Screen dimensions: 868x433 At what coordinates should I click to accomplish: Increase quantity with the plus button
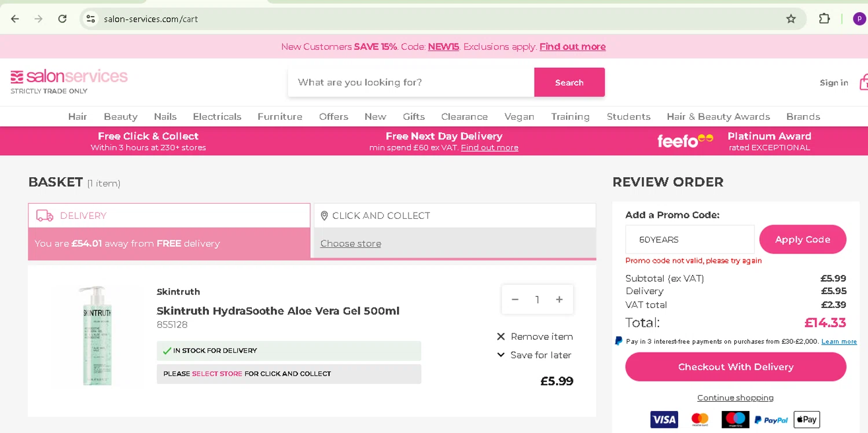(559, 299)
